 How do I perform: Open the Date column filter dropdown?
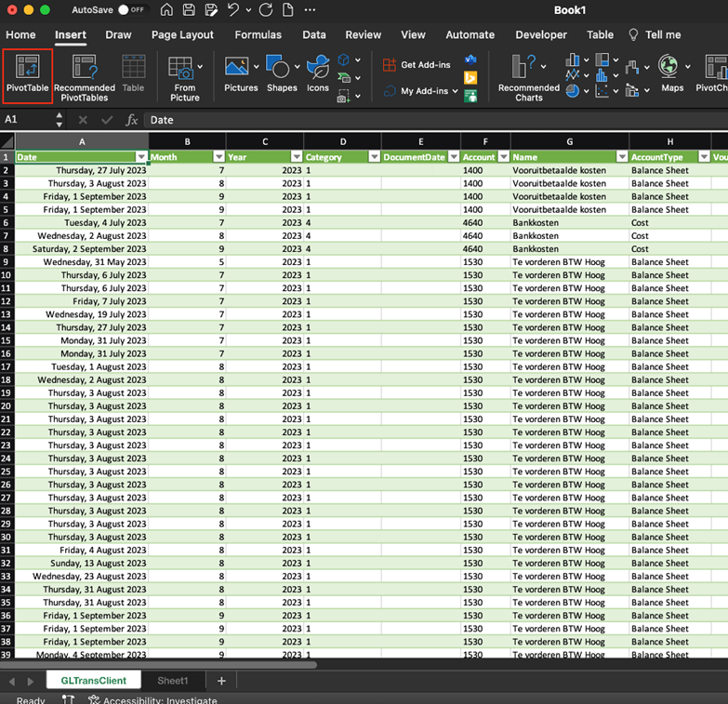(141, 157)
